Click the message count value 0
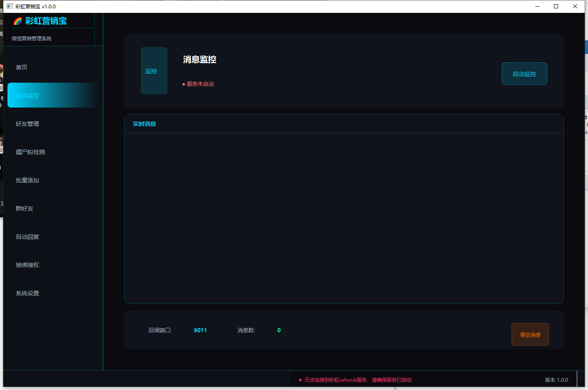Viewport: 588px width, 390px height. 279,330
